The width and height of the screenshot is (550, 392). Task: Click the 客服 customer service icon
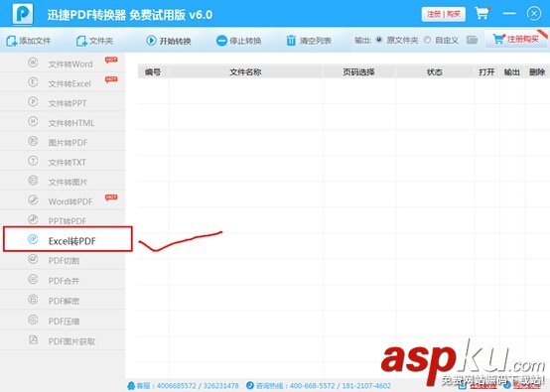coord(131,386)
